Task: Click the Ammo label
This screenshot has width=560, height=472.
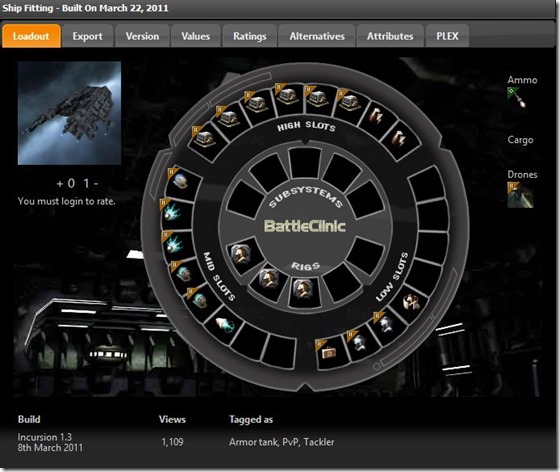Action: coord(522,80)
